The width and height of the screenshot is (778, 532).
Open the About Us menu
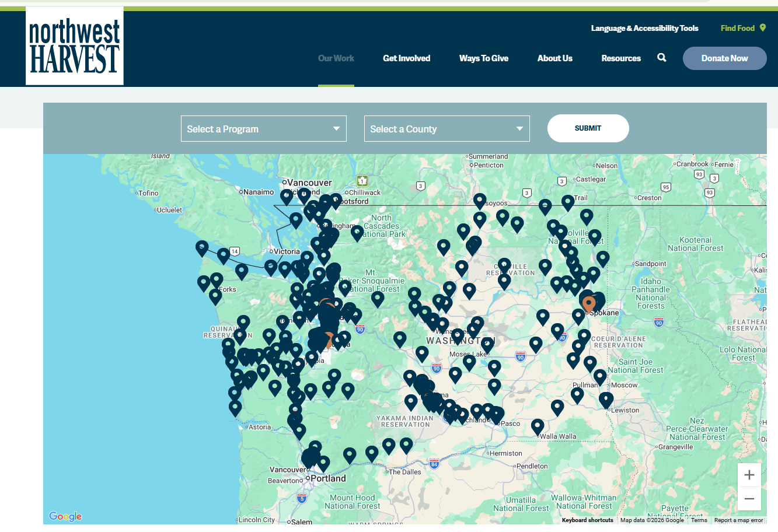pyautogui.click(x=555, y=58)
